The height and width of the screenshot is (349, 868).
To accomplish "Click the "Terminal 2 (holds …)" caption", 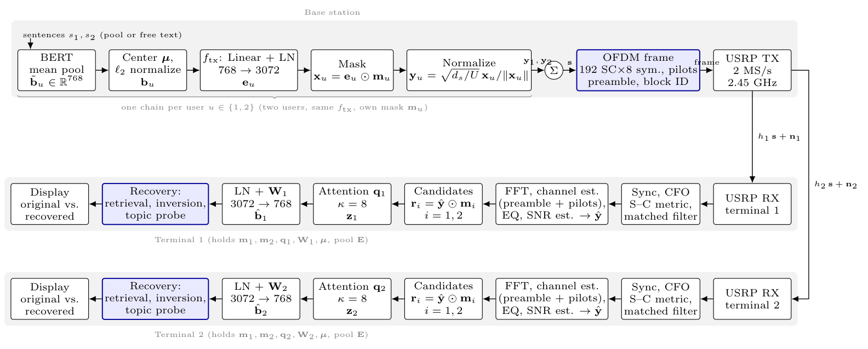I will 261,335.
